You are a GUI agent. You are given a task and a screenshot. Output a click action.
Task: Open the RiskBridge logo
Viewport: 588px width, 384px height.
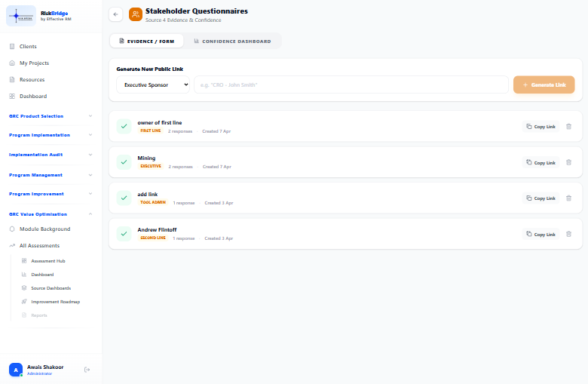click(x=21, y=16)
